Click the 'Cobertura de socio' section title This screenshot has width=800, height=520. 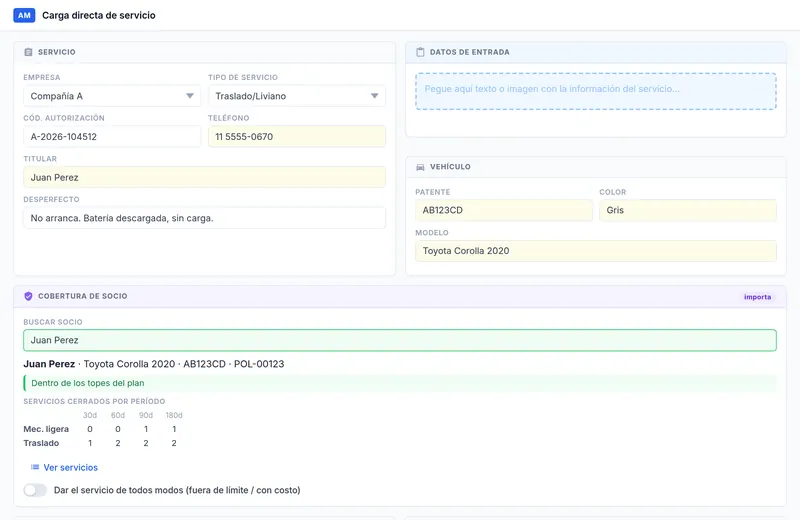83,296
